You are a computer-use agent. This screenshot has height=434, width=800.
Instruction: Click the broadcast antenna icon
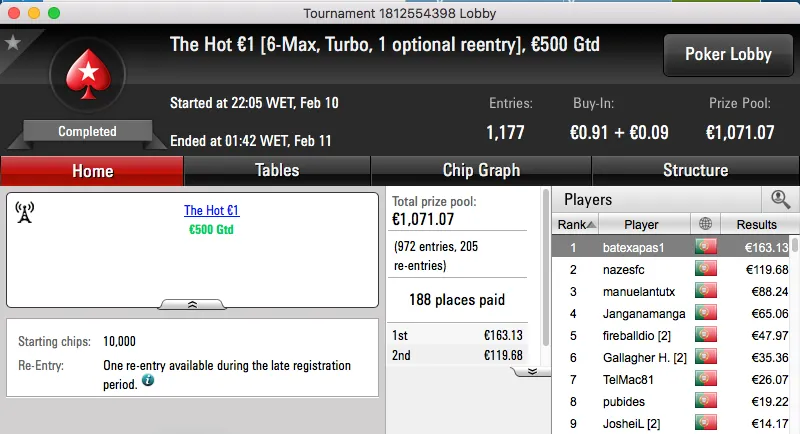[25, 212]
